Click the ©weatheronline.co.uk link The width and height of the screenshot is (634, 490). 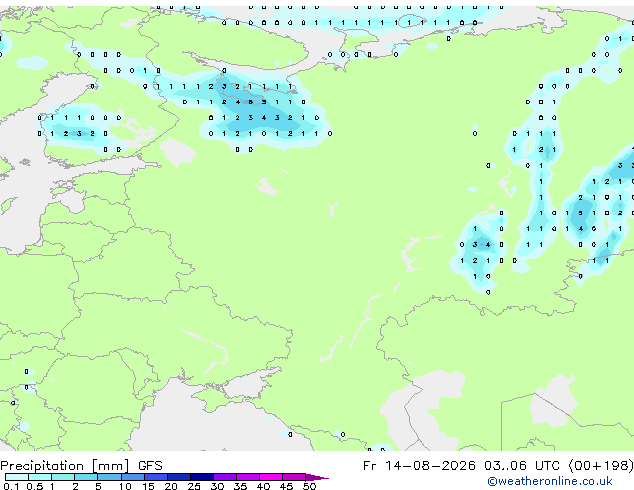click(x=549, y=481)
